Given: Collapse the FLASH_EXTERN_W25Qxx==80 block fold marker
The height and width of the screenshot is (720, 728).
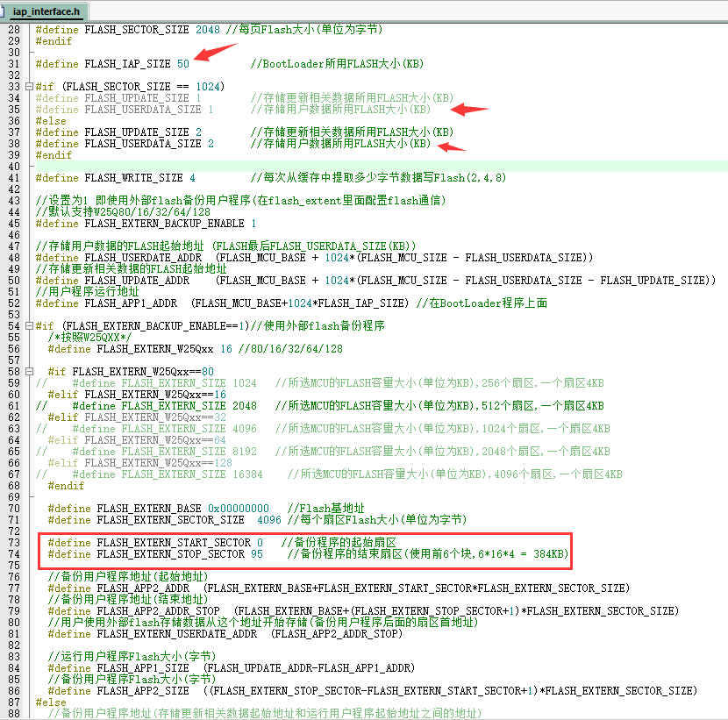Looking at the screenshot, I should coord(29,371).
